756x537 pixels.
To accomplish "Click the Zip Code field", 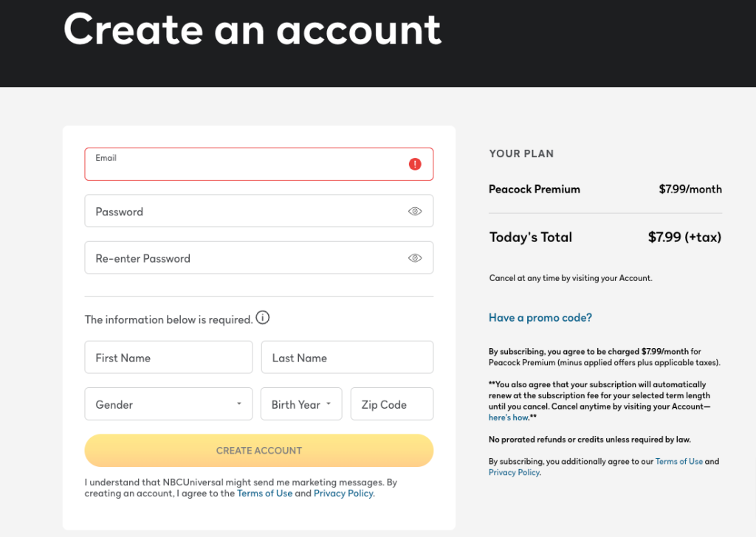I will tap(392, 404).
